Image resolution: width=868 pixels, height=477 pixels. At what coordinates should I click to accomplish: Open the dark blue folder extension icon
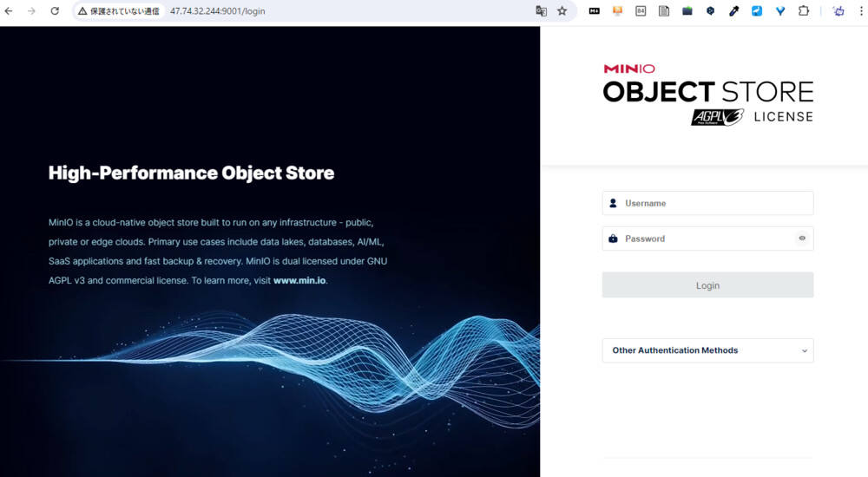(687, 11)
